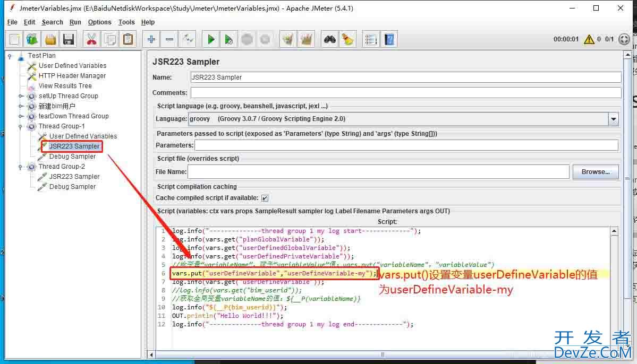Open the Options menu
The height and width of the screenshot is (364, 637).
[x=99, y=22]
